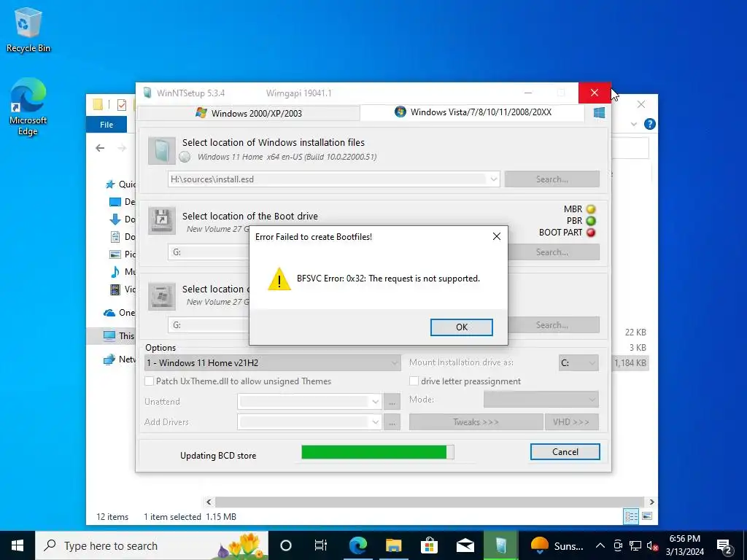Click Search button for Boot drive
The height and width of the screenshot is (560, 747).
(551, 252)
